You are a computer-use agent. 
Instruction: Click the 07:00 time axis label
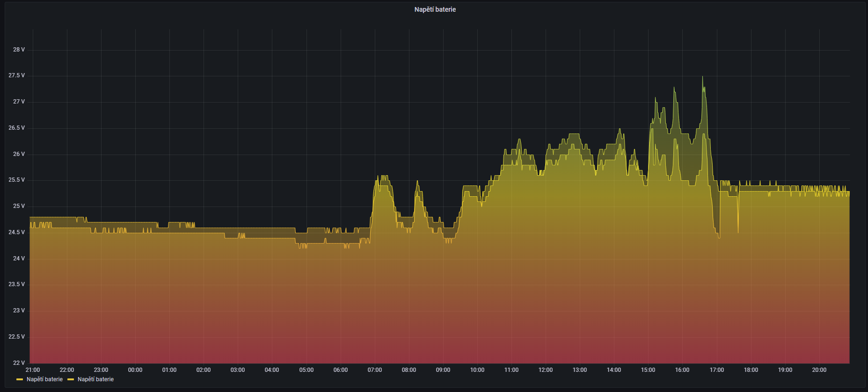tap(374, 370)
